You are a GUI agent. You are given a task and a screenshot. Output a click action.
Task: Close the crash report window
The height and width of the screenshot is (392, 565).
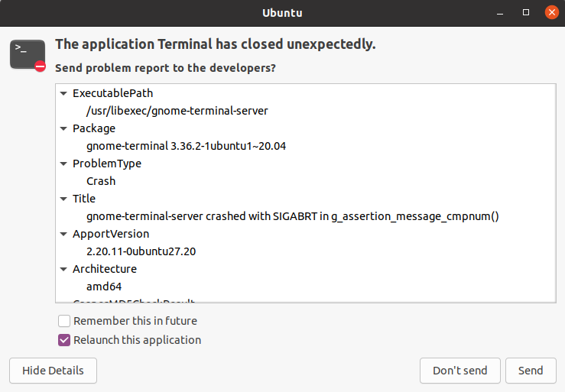(x=550, y=13)
